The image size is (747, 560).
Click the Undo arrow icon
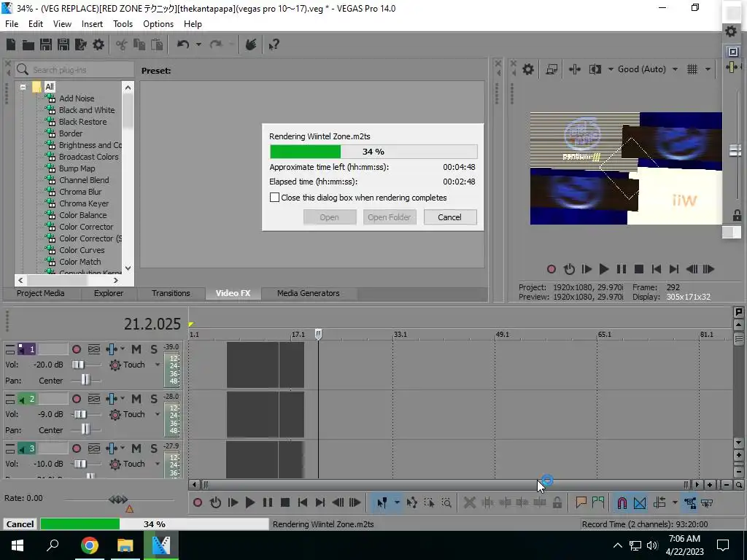(x=183, y=44)
